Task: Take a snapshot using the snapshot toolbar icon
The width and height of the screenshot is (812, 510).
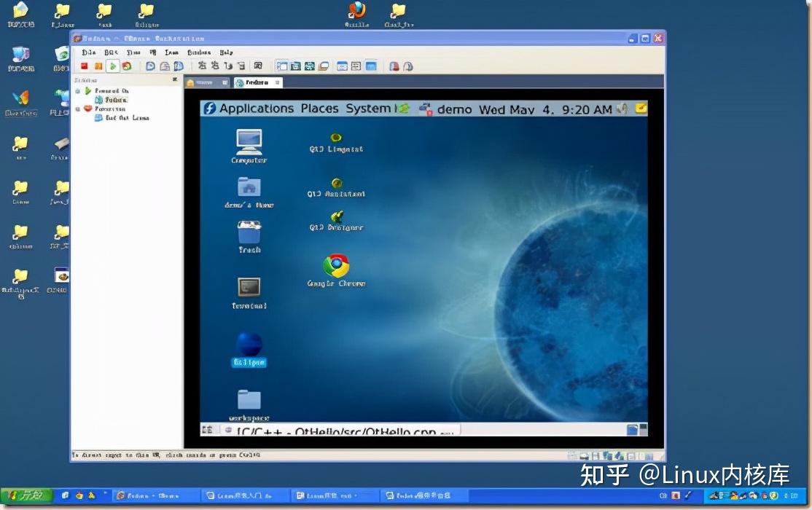Action: click(149, 66)
